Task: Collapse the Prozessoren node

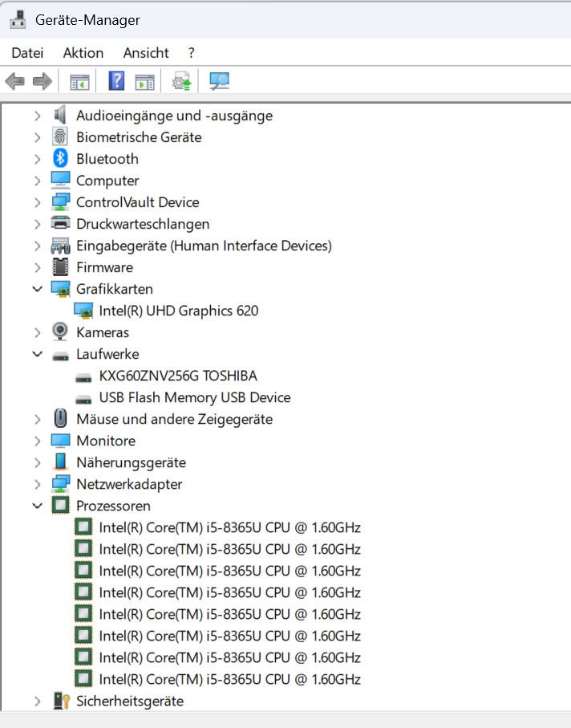Action: point(38,506)
